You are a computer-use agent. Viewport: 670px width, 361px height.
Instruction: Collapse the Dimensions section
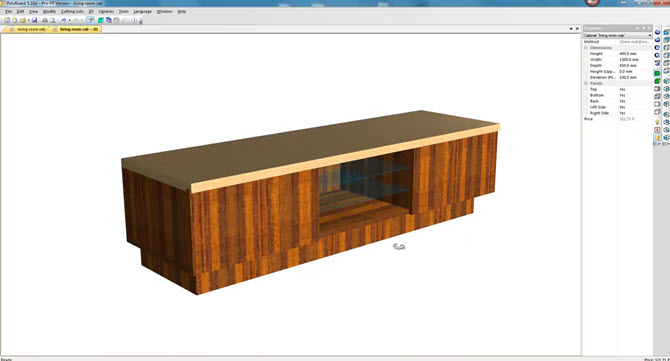[x=586, y=47]
